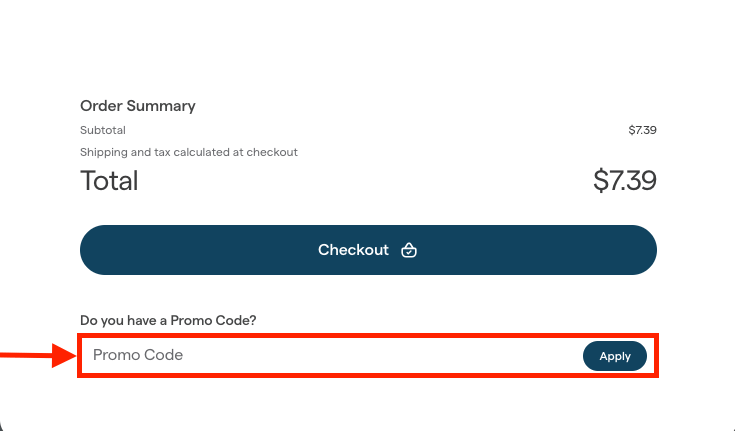Screen dimensions: 735x431
Task: Click the large $7.39 total amount
Action: coord(625,181)
